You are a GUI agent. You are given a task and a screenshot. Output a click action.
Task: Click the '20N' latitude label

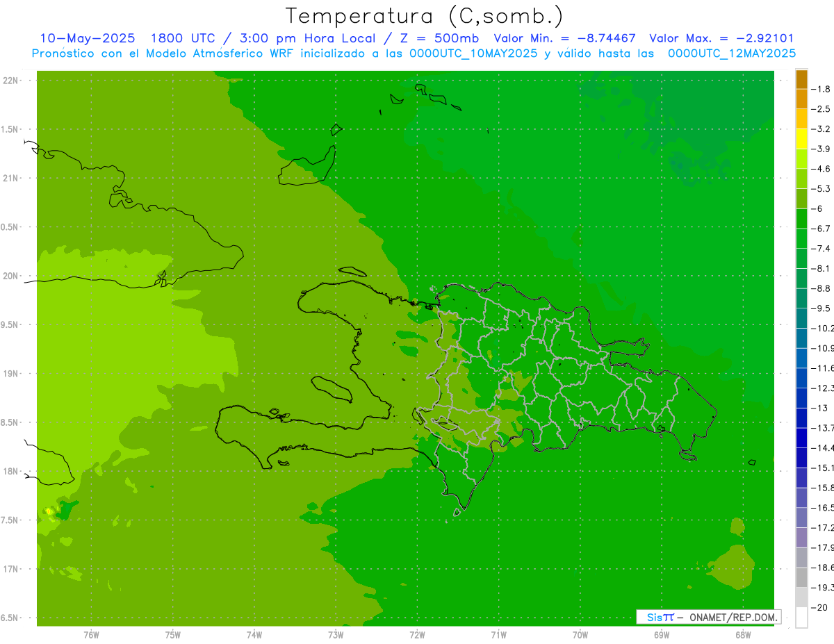pos(10,276)
